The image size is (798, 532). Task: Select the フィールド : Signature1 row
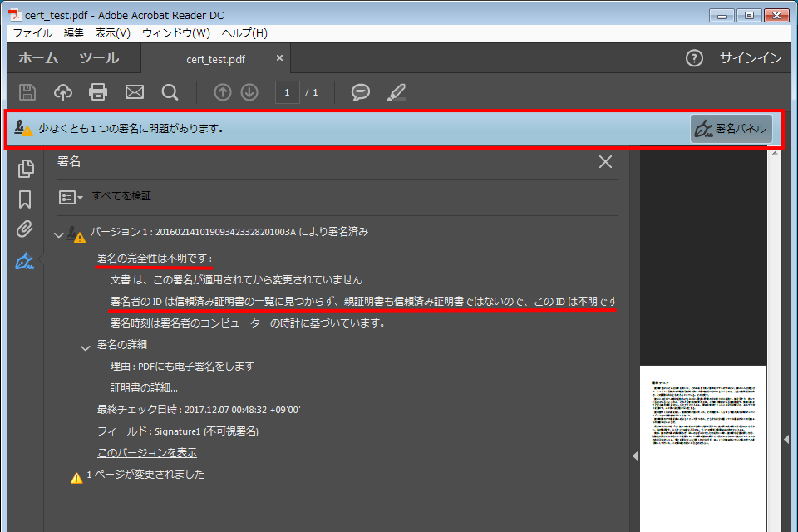point(178,431)
